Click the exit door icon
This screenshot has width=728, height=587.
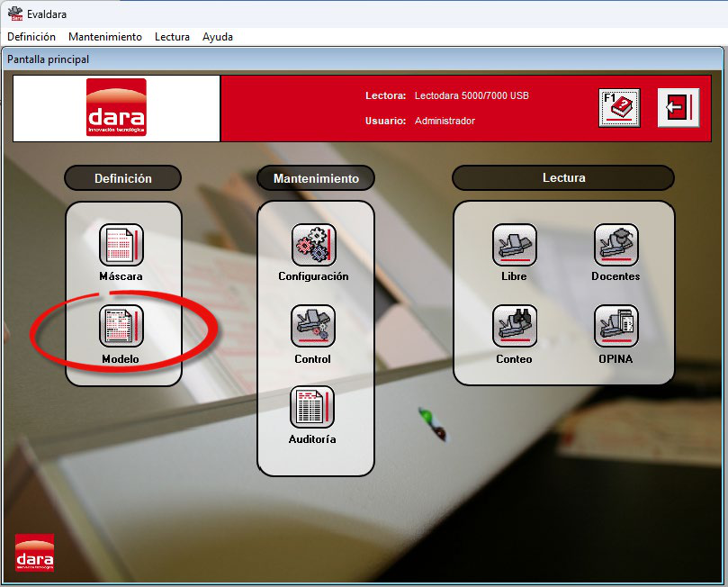tap(679, 108)
